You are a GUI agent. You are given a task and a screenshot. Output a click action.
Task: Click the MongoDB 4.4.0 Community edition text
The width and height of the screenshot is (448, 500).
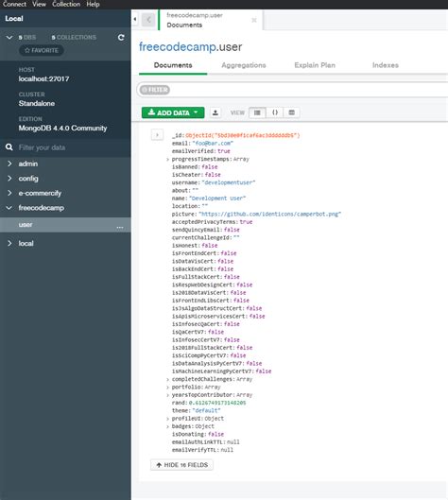point(62,128)
